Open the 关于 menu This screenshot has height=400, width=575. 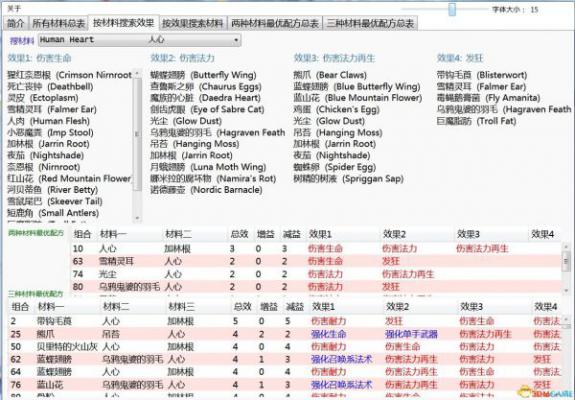click(14, 8)
